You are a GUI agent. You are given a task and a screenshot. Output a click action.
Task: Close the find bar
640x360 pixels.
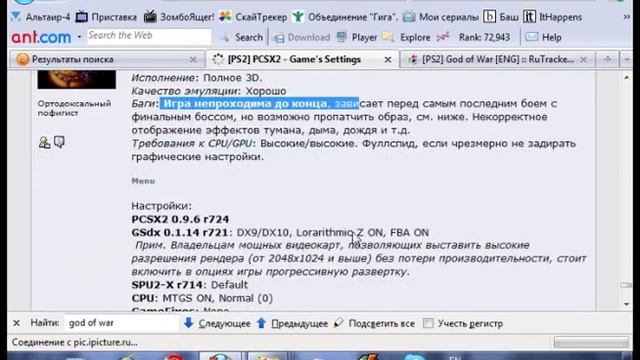coord(16,323)
